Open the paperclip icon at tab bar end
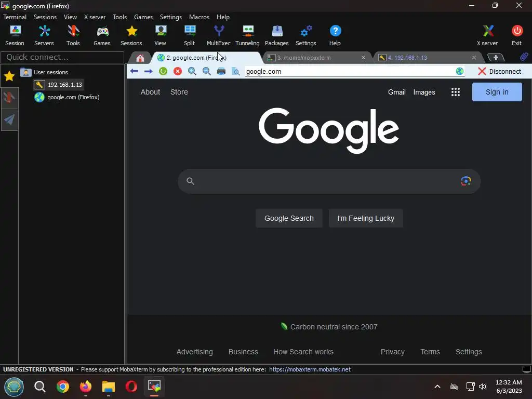 524,57
